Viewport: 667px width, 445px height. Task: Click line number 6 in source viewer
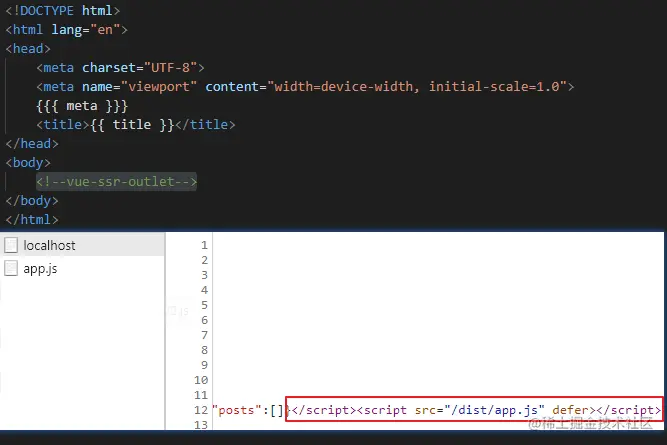(205, 320)
